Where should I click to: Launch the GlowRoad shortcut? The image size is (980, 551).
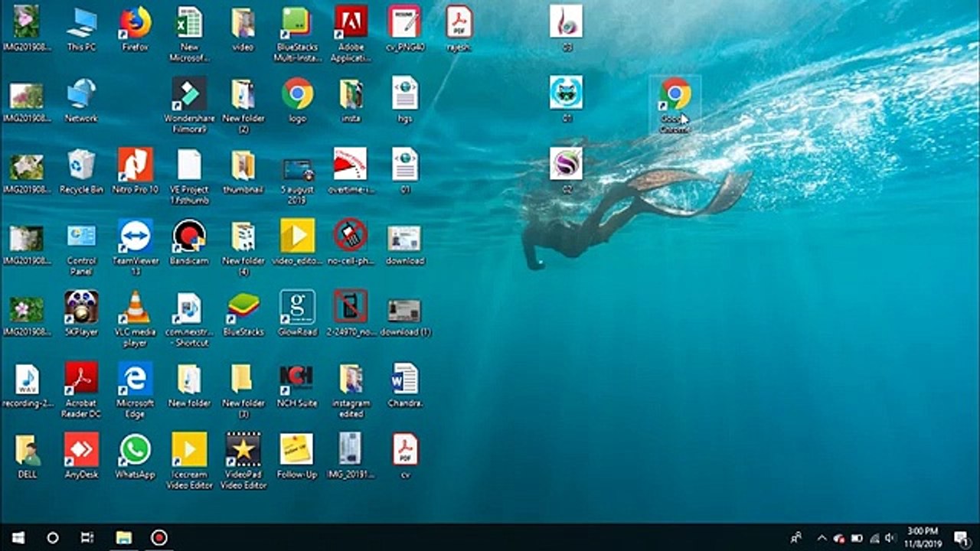297,314
